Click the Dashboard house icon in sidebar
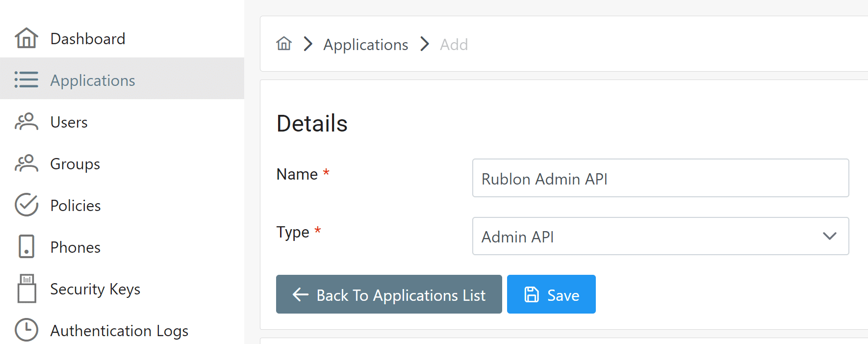This screenshot has width=868, height=344. coord(26,38)
